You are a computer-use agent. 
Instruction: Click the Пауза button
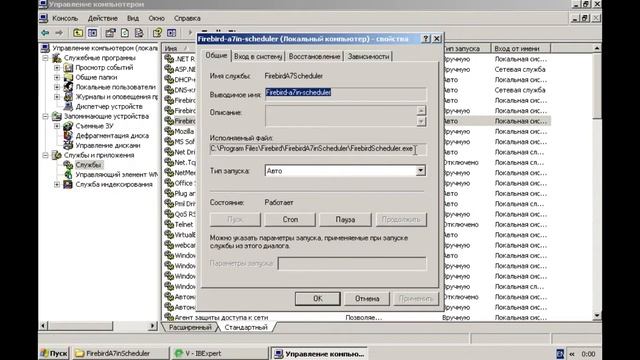pyautogui.click(x=345, y=220)
